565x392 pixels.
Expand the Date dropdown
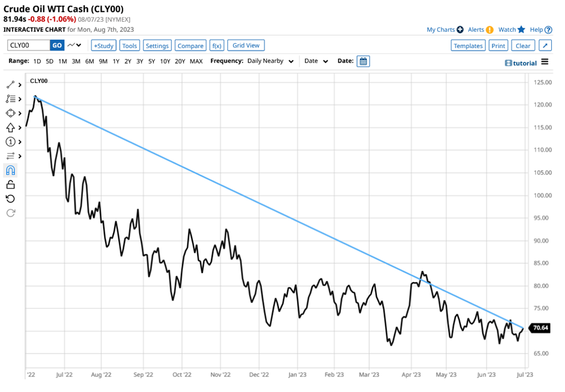[x=316, y=61]
